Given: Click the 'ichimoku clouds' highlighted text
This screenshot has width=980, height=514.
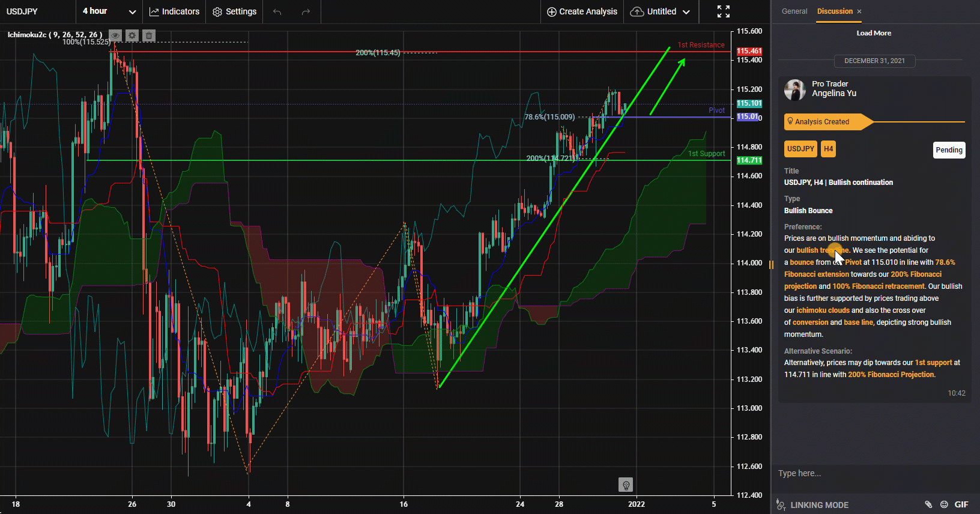Looking at the screenshot, I should tap(823, 310).
